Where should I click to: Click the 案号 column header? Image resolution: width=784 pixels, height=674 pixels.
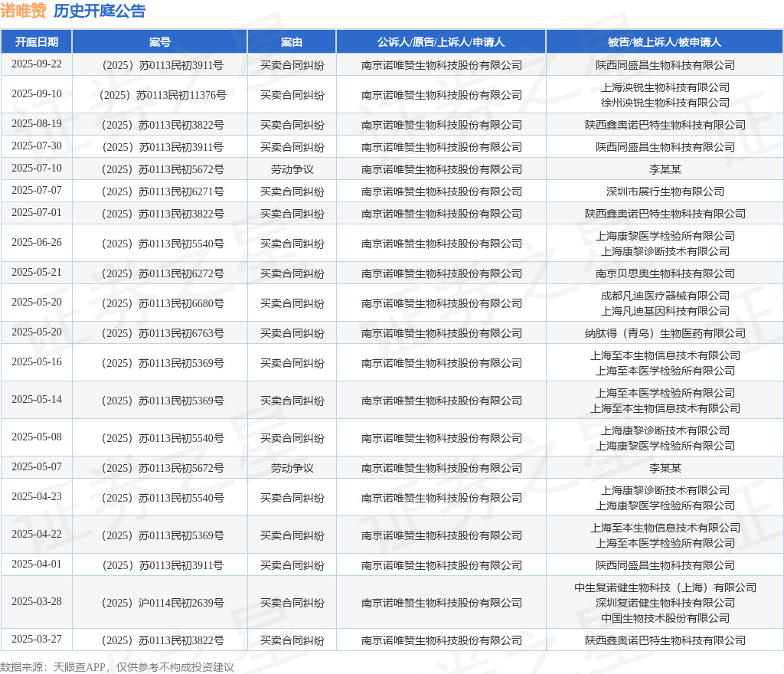160,42
